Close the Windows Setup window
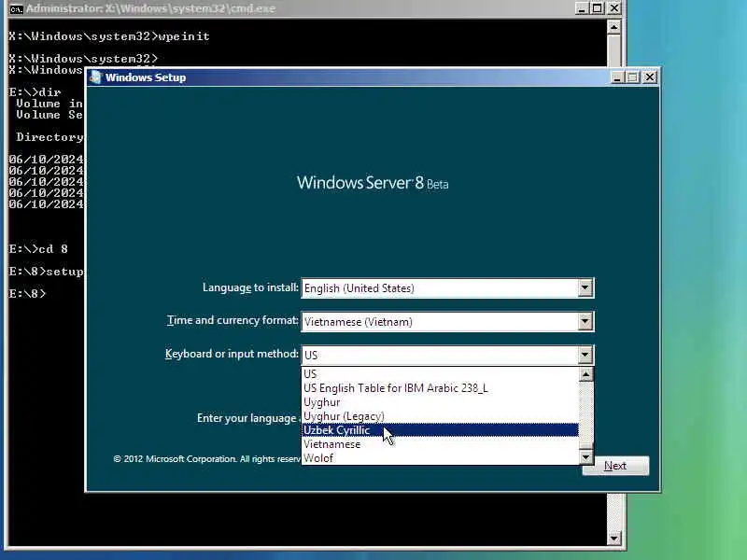This screenshot has height=560, width=747. [650, 77]
